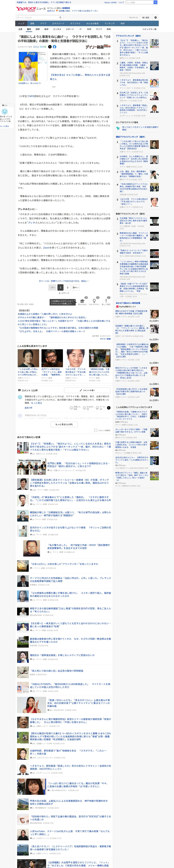Open the ライブ main navigation tab
This screenshot has height=868, width=174.
pyautogui.click(x=43, y=24)
